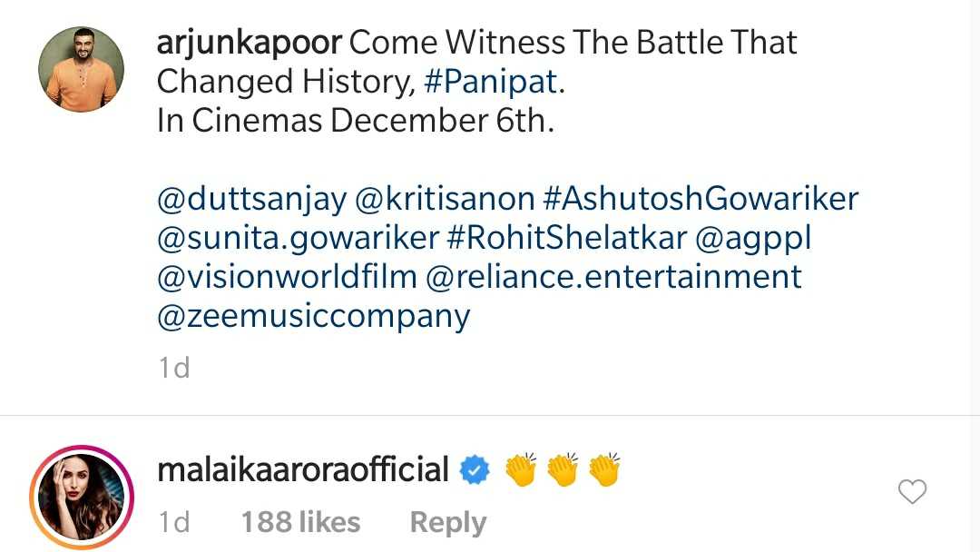This screenshot has width=980, height=552.
Task: Open malaikaaroraofficial username link
Action: point(303,469)
